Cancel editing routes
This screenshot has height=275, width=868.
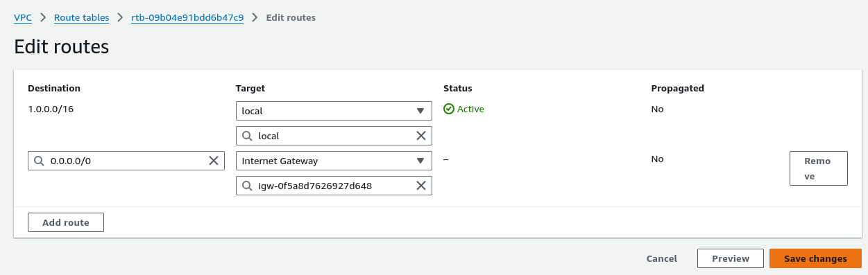[x=662, y=258]
